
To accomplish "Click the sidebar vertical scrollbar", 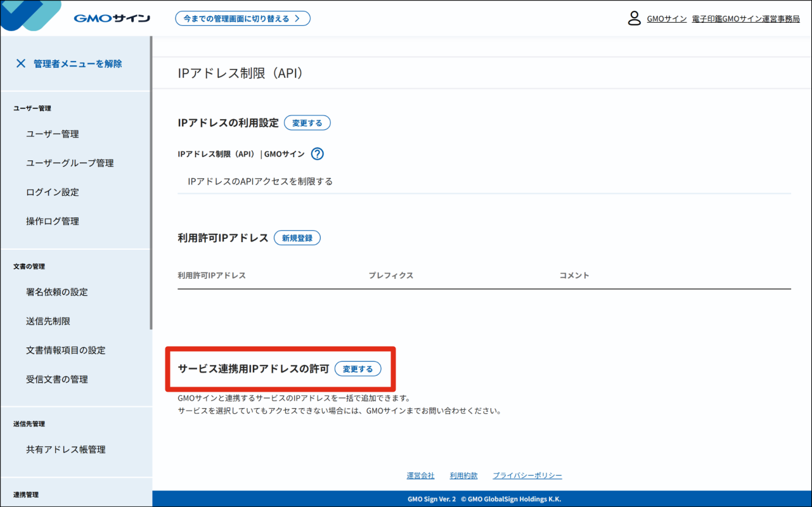I will click(151, 184).
